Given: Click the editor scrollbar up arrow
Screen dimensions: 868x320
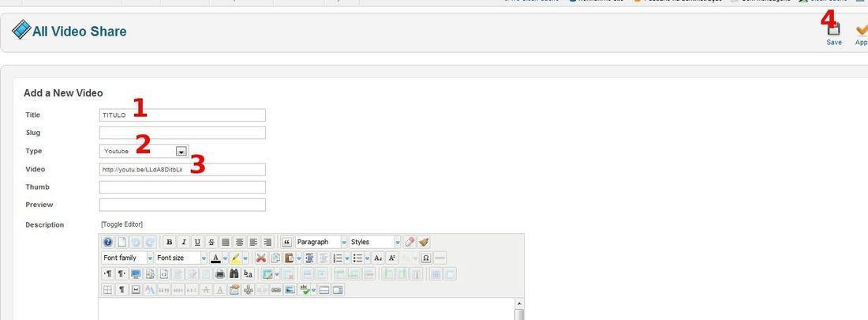Looking at the screenshot, I should 518,303.
